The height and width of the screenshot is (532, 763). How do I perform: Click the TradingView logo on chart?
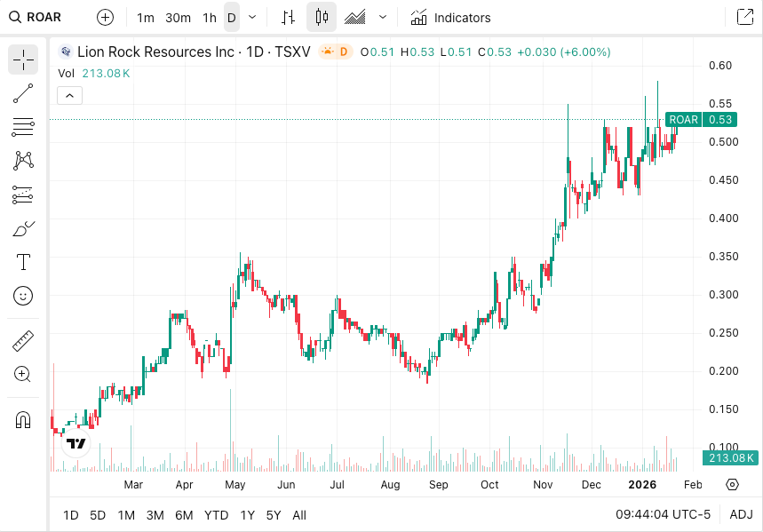76,443
